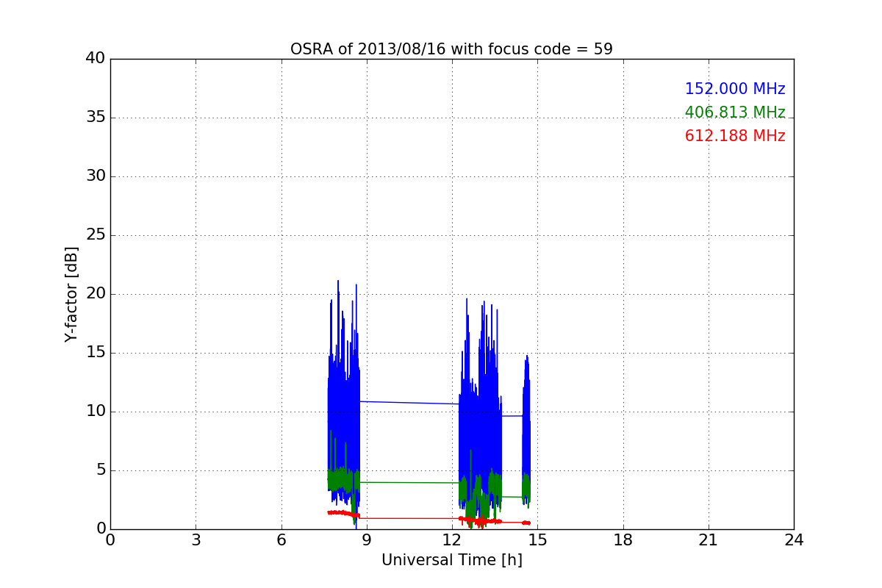This screenshot has height=588, width=882.
Task: Click the y-axis tick label 40
Action: [96, 59]
